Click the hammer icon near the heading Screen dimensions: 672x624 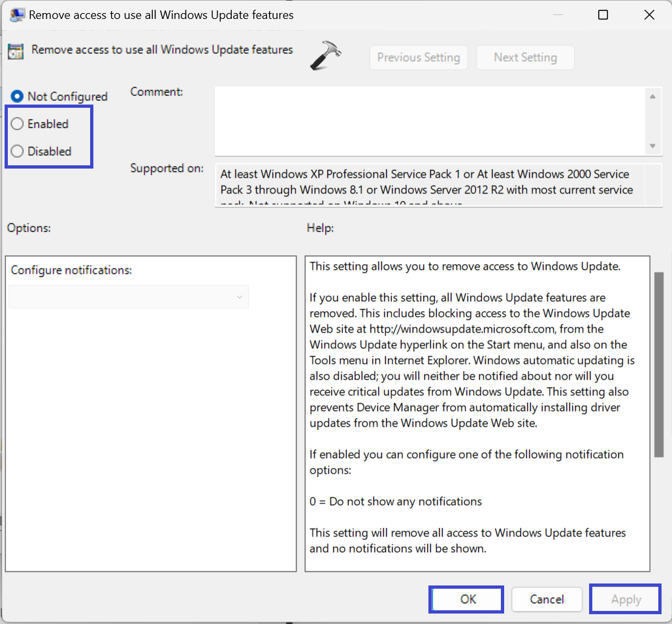click(x=325, y=56)
